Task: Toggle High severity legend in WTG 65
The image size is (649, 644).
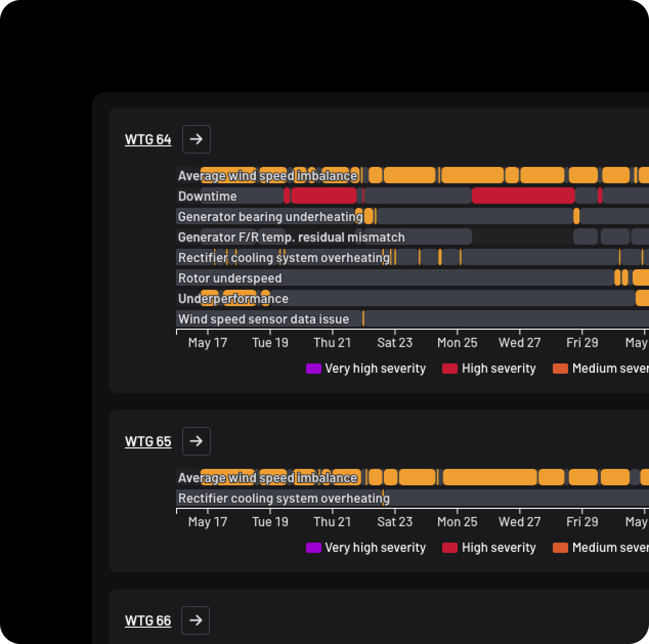Action: [489, 548]
